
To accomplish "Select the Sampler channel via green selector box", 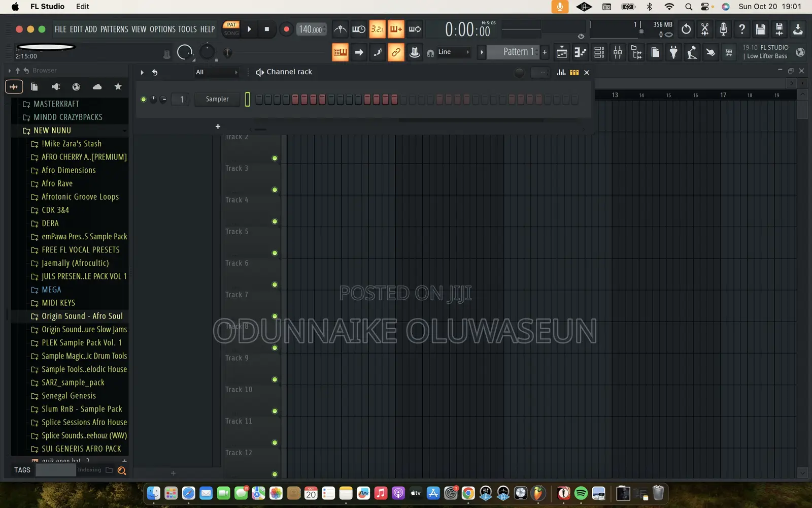I will pyautogui.click(x=247, y=99).
